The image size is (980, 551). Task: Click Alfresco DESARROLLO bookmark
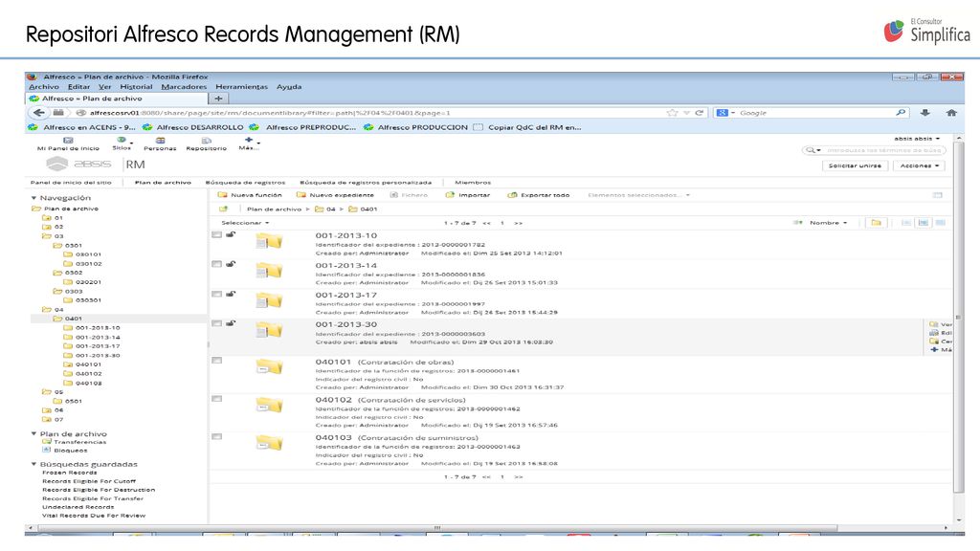click(193, 127)
